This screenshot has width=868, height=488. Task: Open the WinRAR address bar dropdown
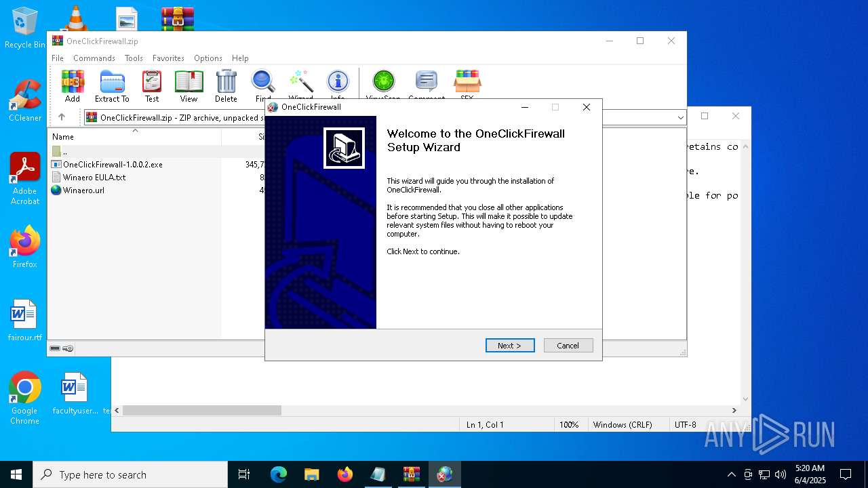(680, 117)
